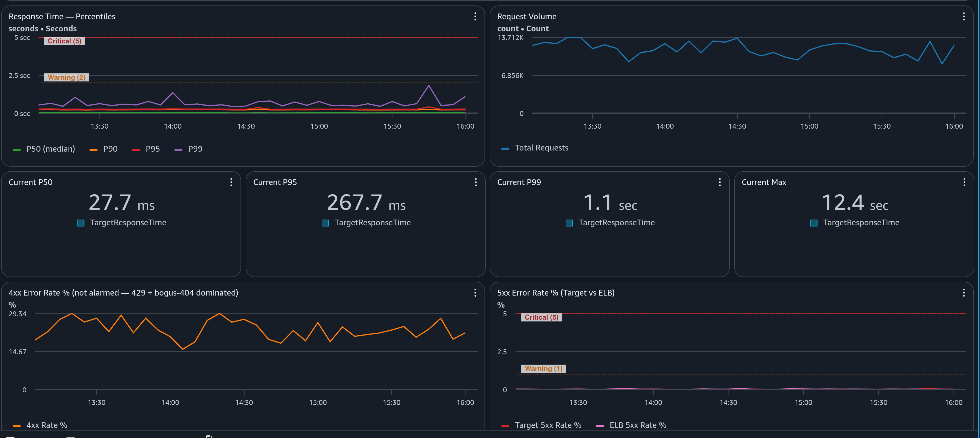Open the Current P50 widget actions menu
Screen dimensions: 980x438
(231, 182)
